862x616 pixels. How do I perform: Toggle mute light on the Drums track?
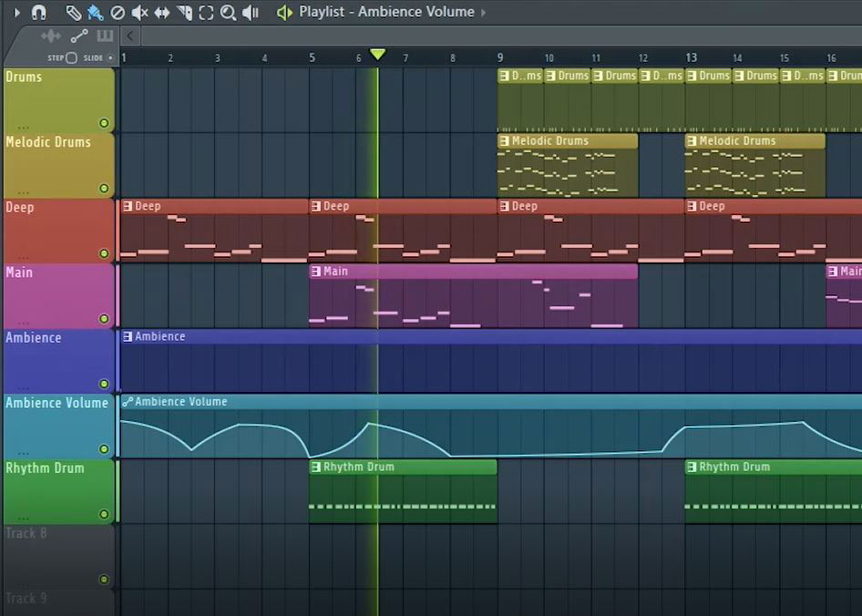104,123
